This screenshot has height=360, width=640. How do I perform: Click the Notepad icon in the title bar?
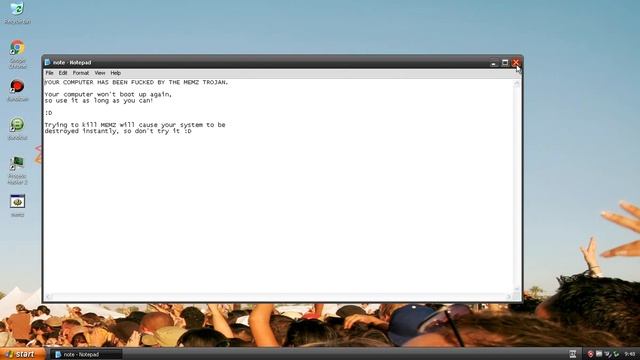coord(47,62)
